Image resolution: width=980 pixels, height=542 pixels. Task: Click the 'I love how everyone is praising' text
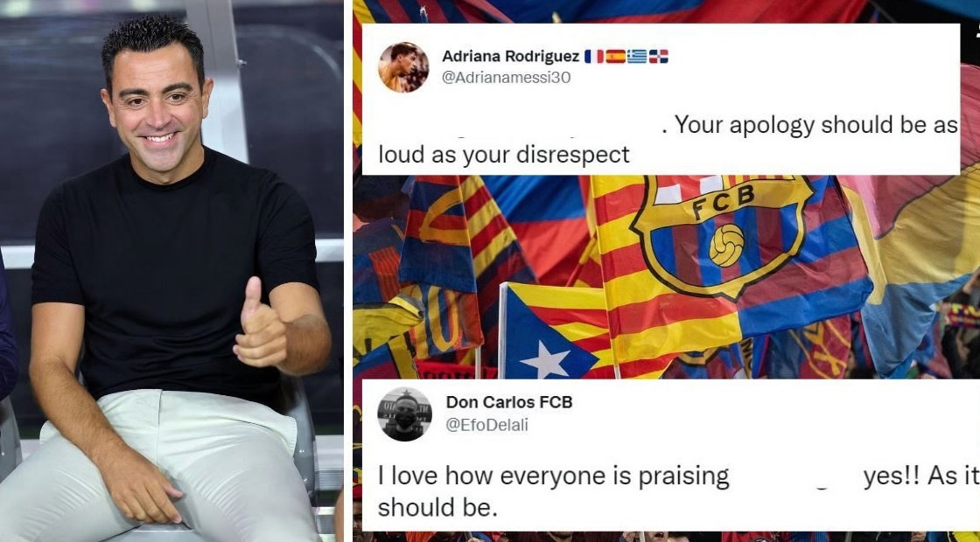tap(554, 476)
